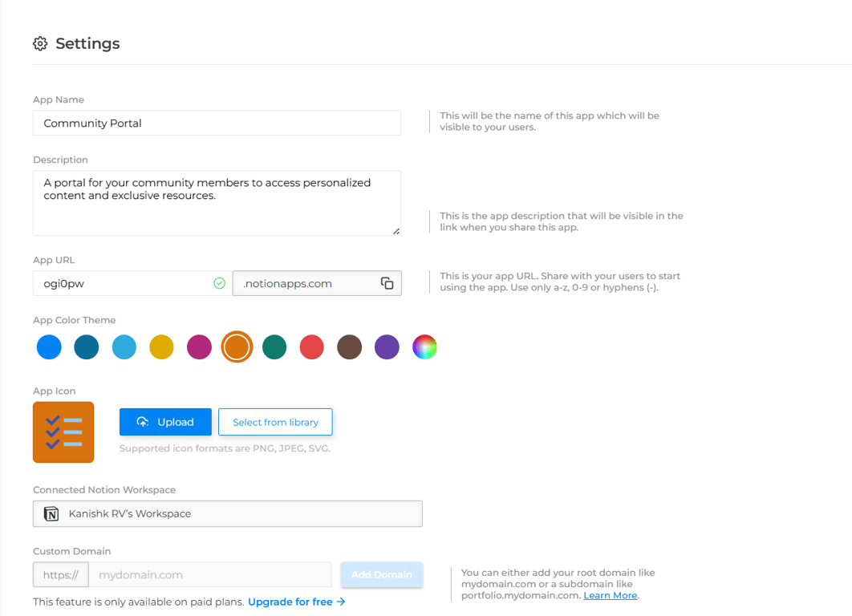The height and width of the screenshot is (616, 852).
Task: Open the rainbow custom color picker
Action: pos(424,347)
